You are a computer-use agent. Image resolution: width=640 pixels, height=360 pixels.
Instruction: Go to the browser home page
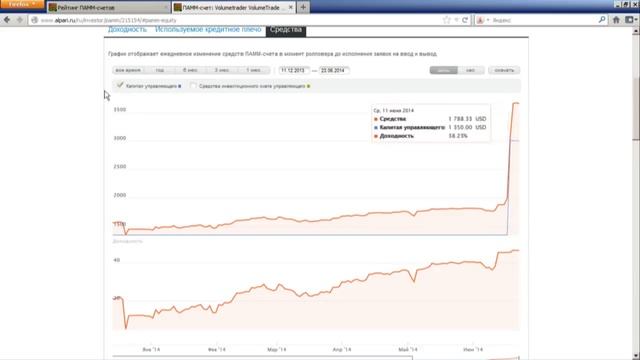[616, 20]
